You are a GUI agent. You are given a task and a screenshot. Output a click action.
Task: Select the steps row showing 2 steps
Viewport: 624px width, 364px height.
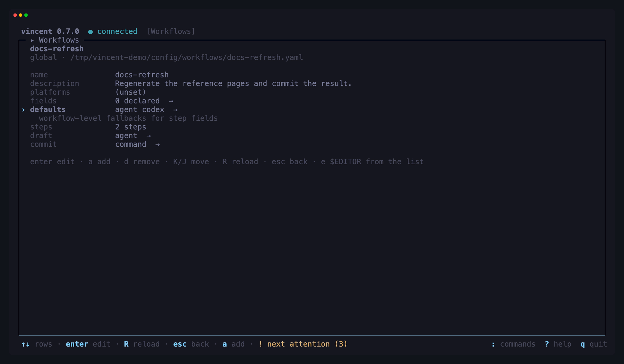88,127
